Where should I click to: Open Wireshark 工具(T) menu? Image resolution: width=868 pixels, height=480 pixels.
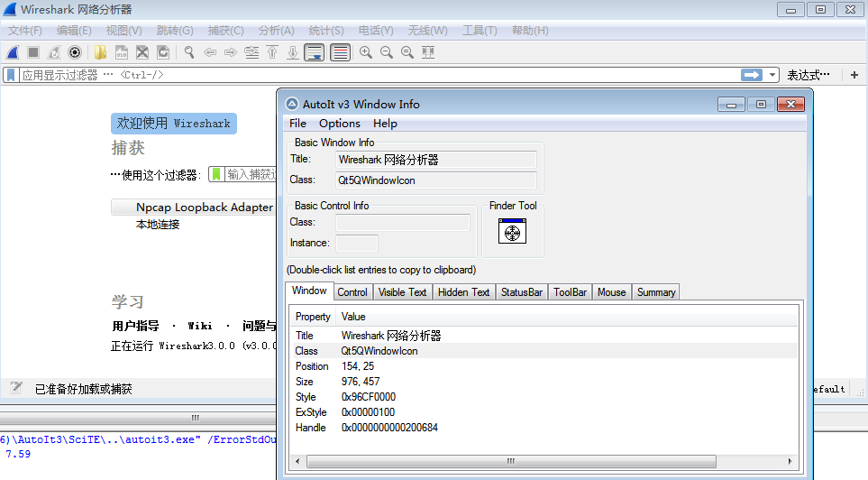pos(480,31)
